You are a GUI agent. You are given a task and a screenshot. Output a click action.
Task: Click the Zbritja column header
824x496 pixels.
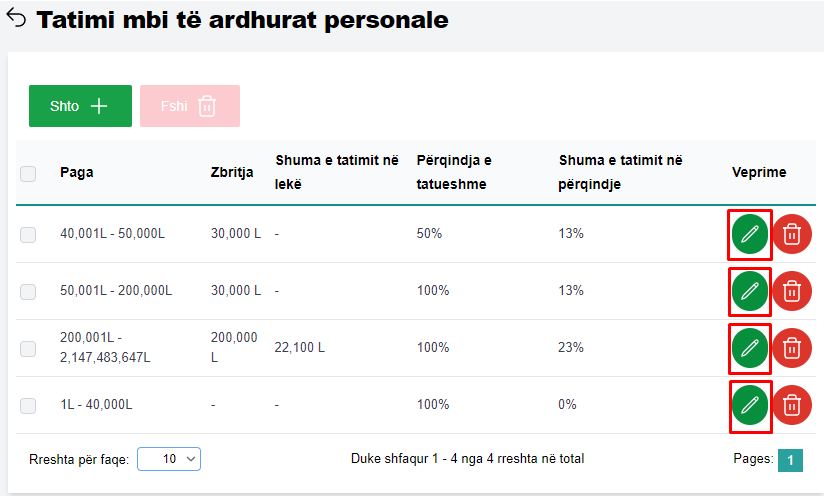[x=232, y=172]
